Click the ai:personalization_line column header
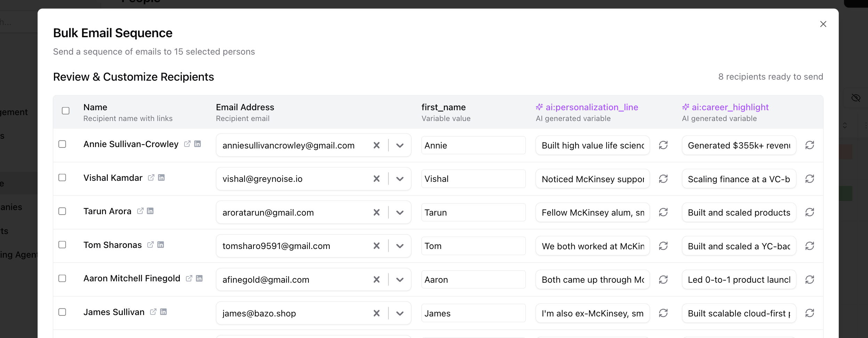Viewport: 868px width, 338px height. (587, 107)
